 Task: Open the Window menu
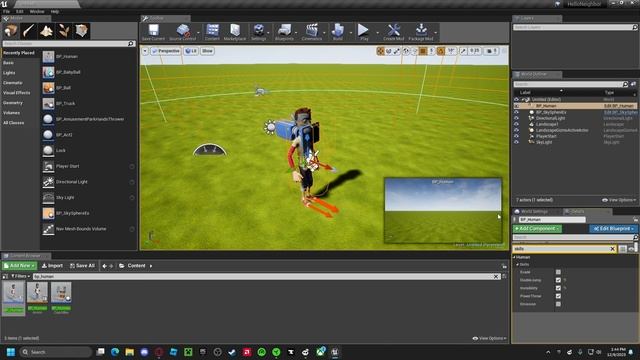coord(37,11)
